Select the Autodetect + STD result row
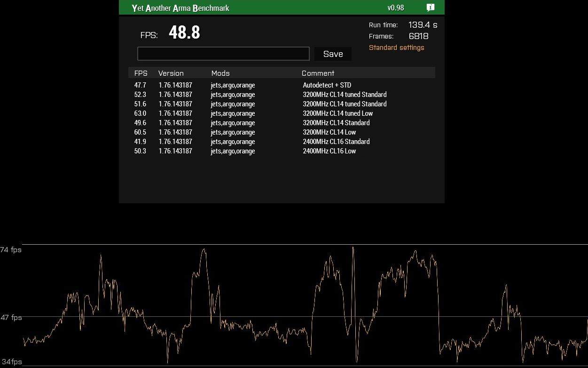588x368 pixels. 282,85
